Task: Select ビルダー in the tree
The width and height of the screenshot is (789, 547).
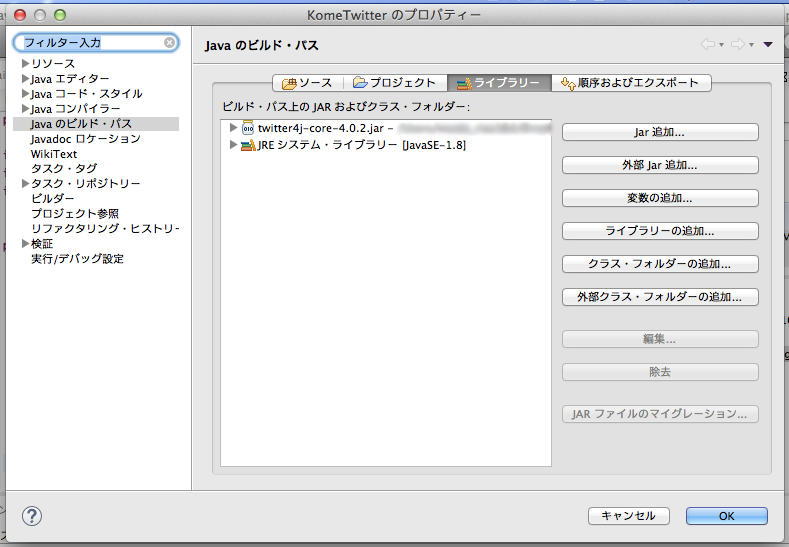Action: (52, 199)
